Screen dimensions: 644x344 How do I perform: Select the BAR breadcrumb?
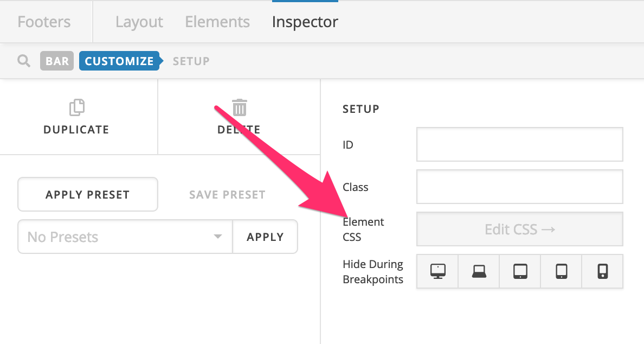57,61
